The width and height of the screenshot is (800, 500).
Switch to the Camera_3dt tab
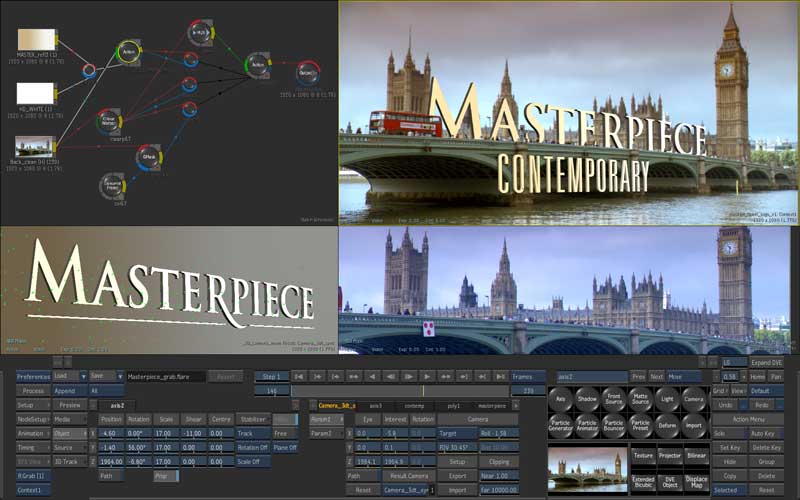tap(337, 406)
